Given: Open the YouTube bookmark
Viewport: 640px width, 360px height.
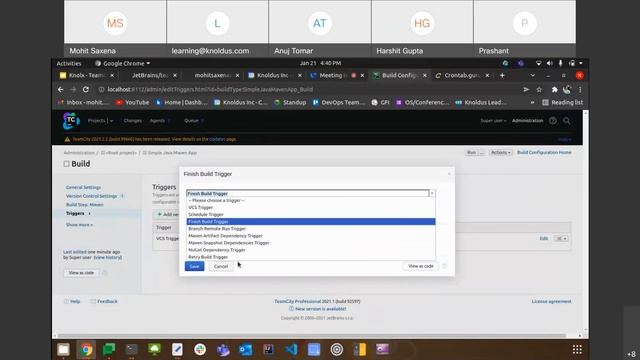Looking at the screenshot, I should (x=133, y=102).
